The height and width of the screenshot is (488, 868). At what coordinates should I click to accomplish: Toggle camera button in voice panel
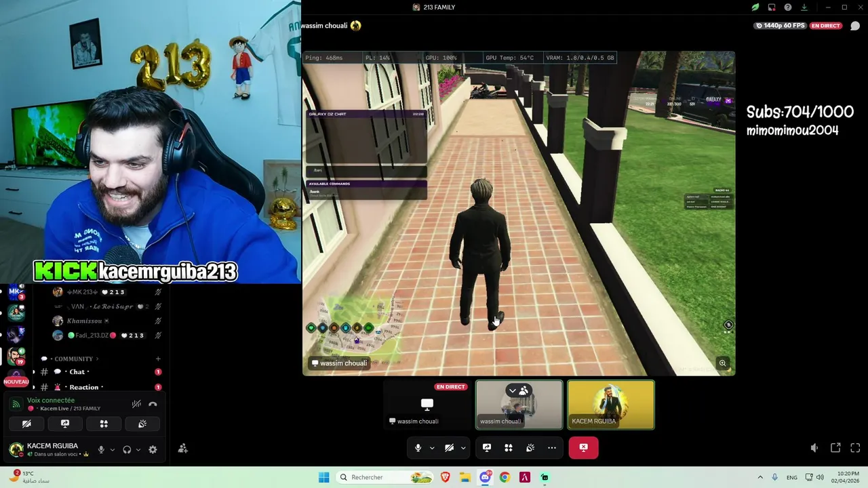pyautogui.click(x=26, y=424)
